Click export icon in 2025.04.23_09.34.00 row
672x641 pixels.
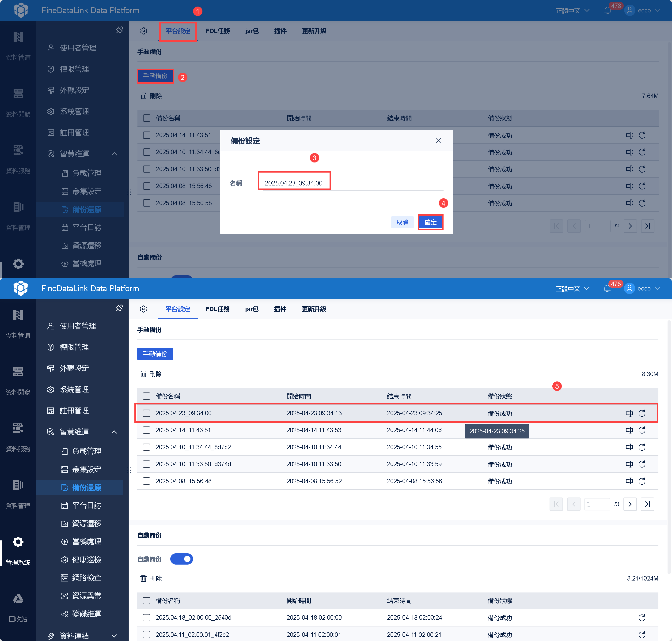(x=629, y=413)
